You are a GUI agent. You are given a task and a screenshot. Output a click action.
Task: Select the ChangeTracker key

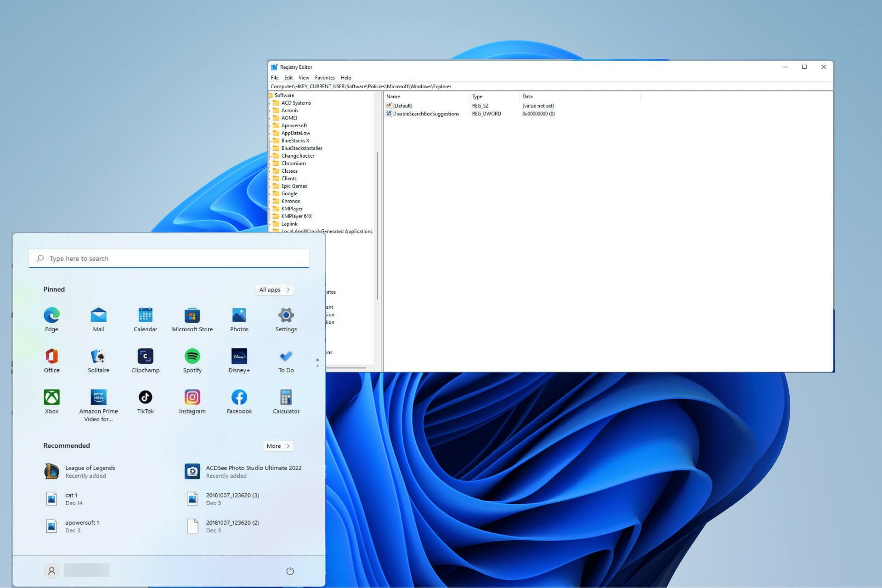click(x=298, y=156)
